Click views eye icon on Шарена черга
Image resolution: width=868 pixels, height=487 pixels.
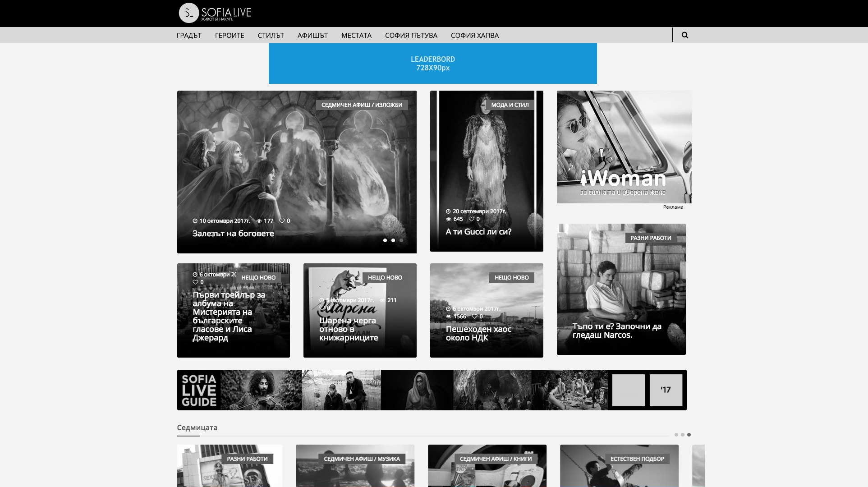[x=382, y=300]
